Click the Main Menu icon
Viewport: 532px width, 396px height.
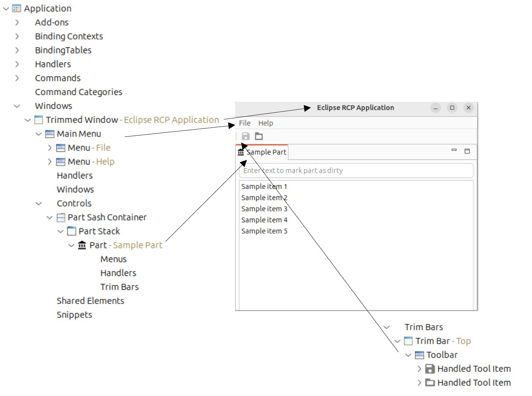tap(50, 134)
